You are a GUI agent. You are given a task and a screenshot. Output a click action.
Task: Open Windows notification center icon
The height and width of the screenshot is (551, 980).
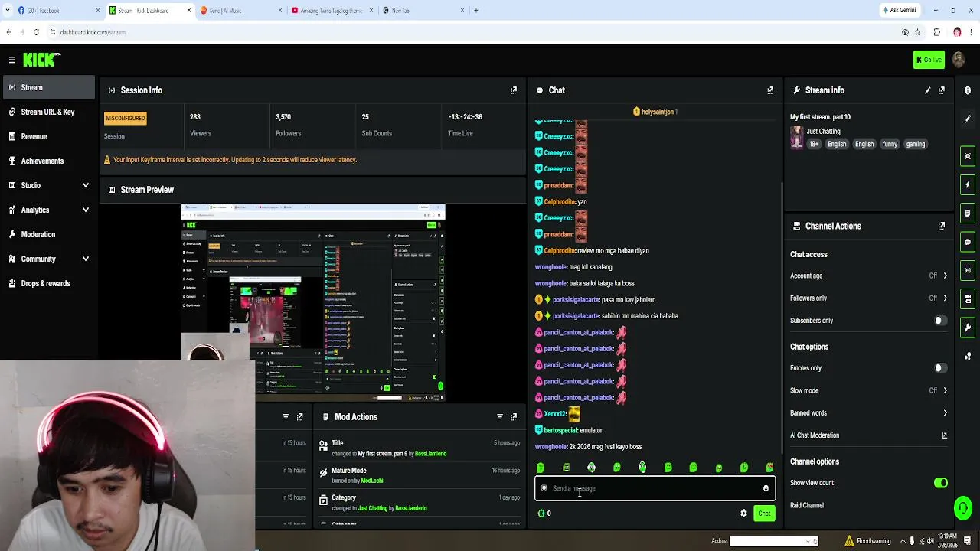tap(968, 541)
